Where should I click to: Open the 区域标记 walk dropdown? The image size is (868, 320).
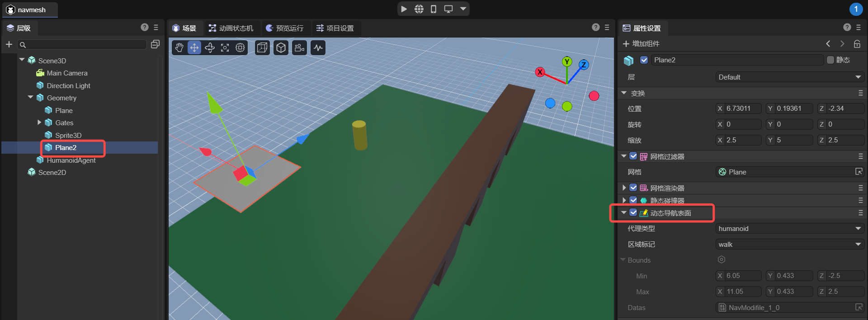pos(789,245)
